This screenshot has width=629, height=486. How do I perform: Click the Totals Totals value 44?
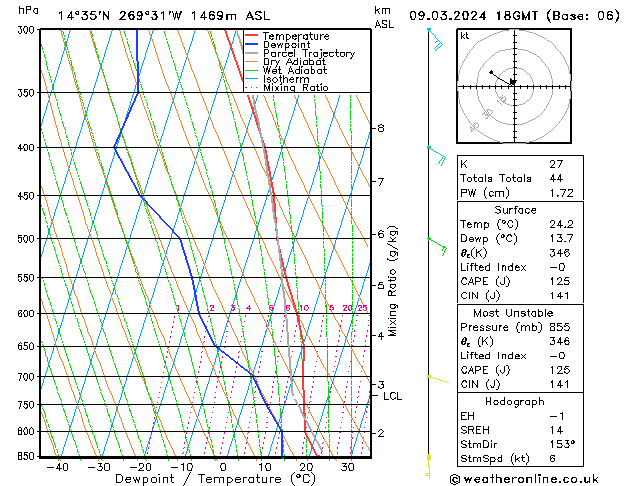pyautogui.click(x=556, y=178)
